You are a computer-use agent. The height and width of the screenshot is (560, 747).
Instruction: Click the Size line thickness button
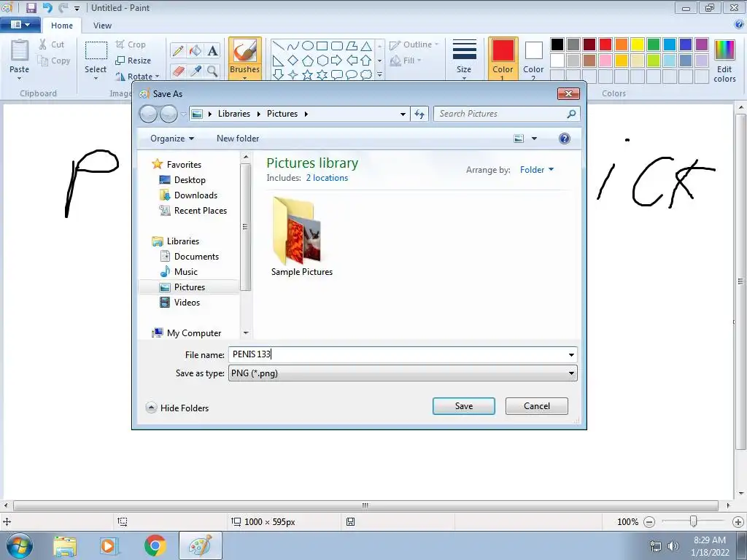464,58
